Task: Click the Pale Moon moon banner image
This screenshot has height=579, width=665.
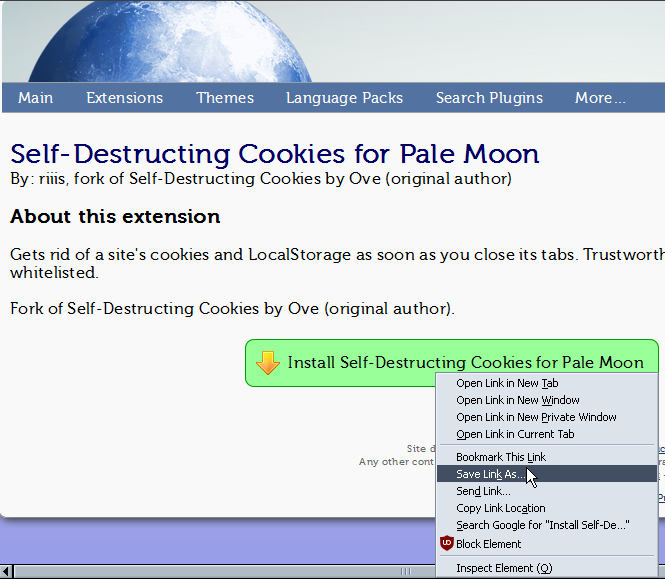Action: pyautogui.click(x=170, y=41)
